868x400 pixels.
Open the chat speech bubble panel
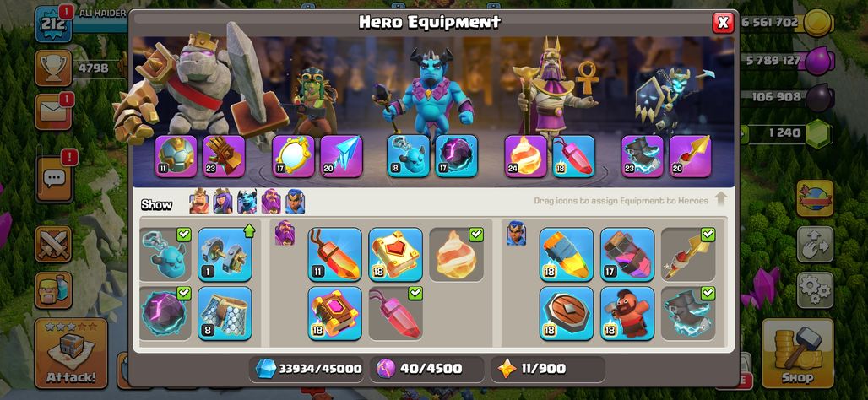[x=55, y=179]
